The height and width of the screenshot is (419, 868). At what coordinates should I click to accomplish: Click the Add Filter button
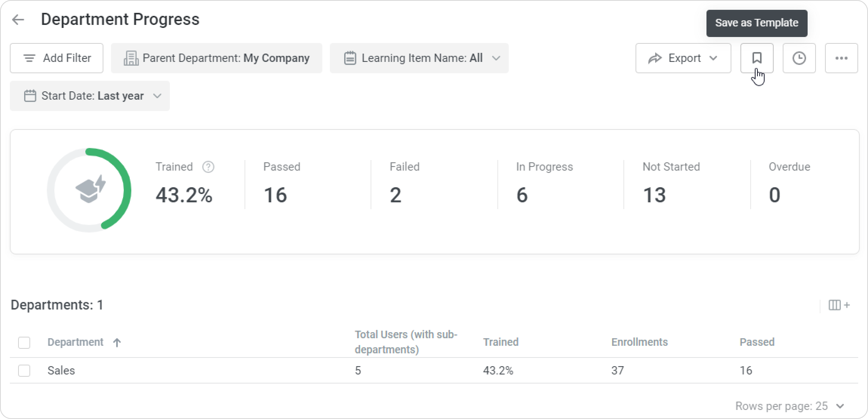coord(57,58)
